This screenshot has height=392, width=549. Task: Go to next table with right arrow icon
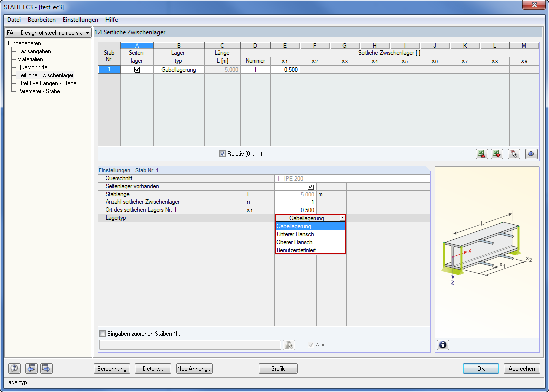(x=46, y=368)
